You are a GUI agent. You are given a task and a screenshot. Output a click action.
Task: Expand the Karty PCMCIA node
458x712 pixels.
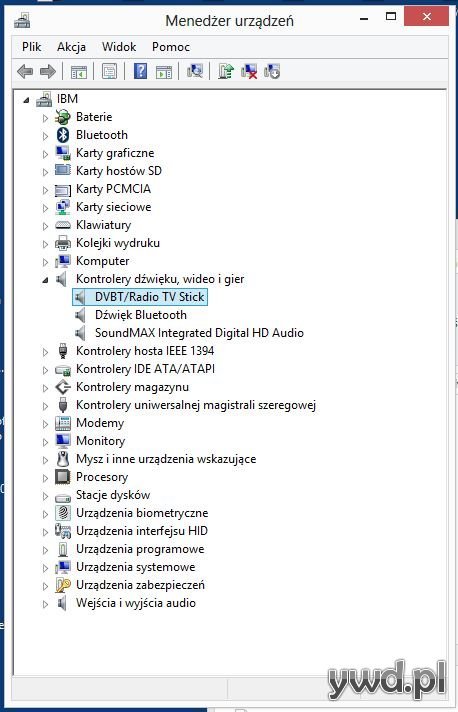[x=45, y=190]
